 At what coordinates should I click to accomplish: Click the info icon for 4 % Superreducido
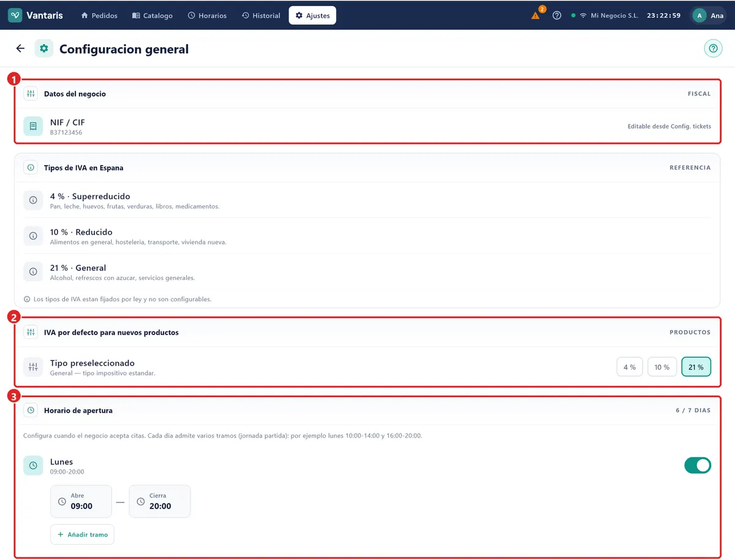click(33, 200)
